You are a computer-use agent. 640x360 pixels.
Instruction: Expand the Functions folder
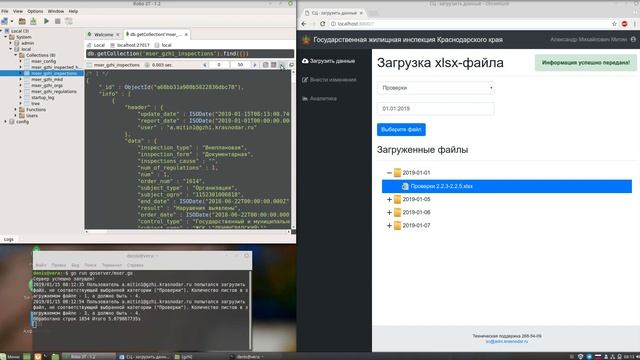click(x=16, y=110)
